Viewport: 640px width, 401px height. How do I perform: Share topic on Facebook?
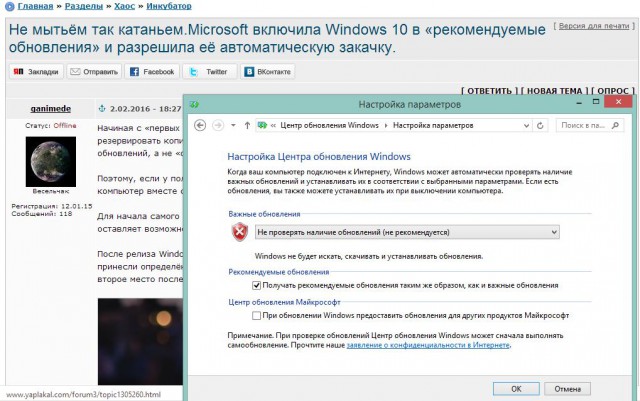(152, 71)
